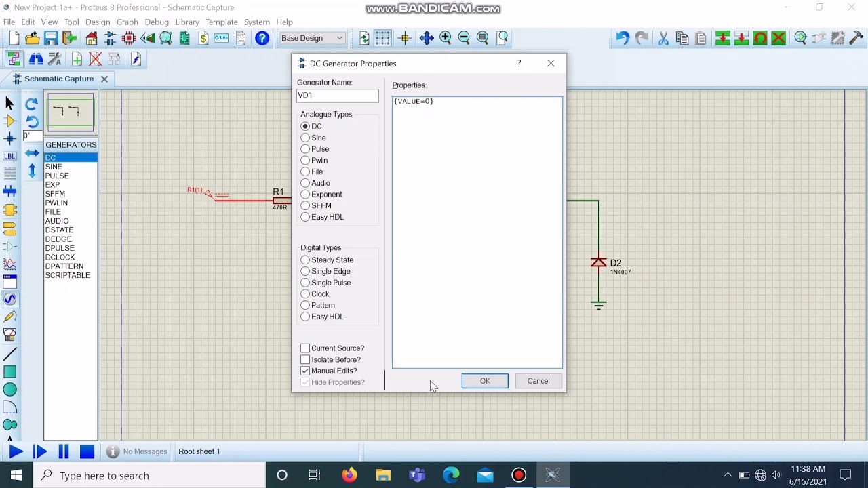Select PULSE in the GENERATORS list
868x488 pixels.
point(71,176)
